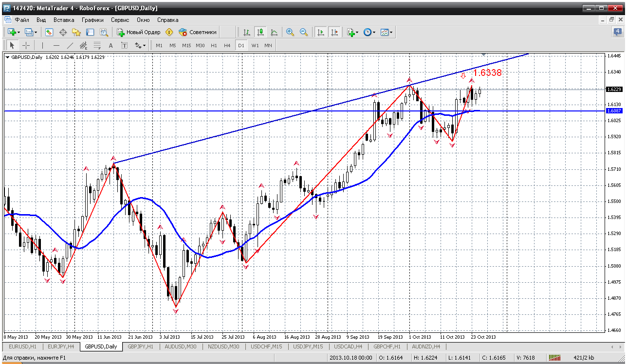
Task: Set timeframe to M30
Action: click(200, 45)
